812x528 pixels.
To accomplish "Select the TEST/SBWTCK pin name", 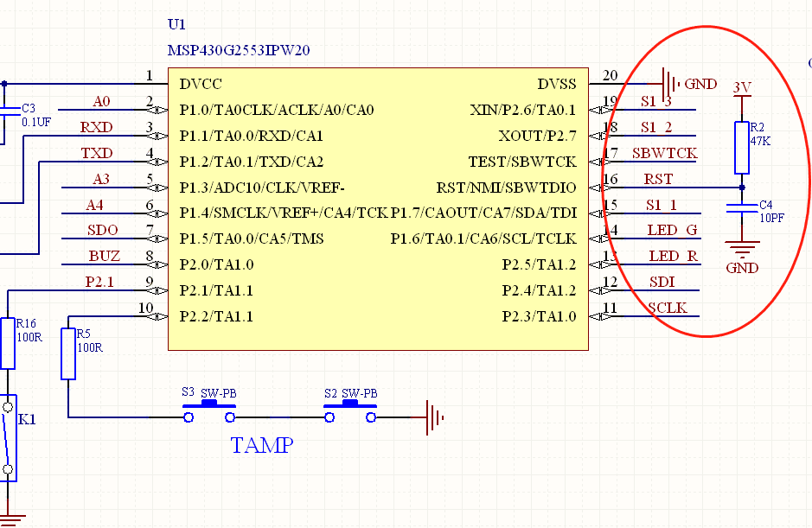I will tap(522, 162).
